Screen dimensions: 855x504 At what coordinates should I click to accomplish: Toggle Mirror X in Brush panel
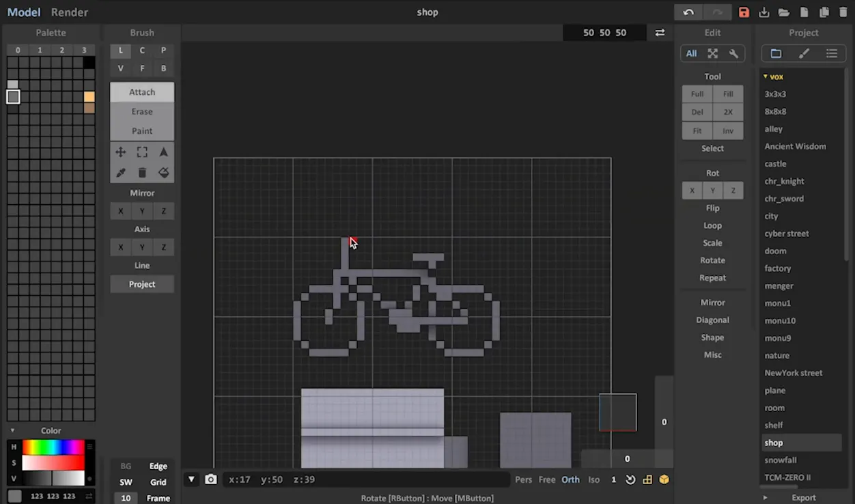(121, 211)
